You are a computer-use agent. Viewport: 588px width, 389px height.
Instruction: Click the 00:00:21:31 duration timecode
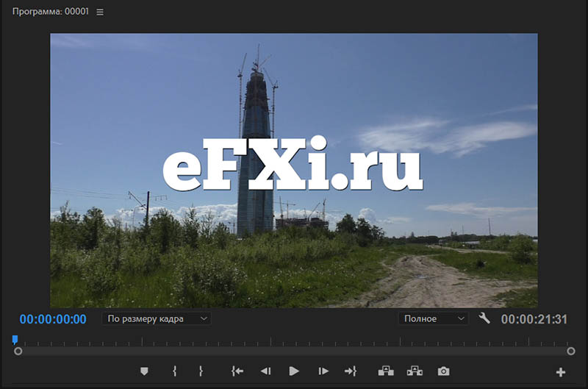click(534, 319)
